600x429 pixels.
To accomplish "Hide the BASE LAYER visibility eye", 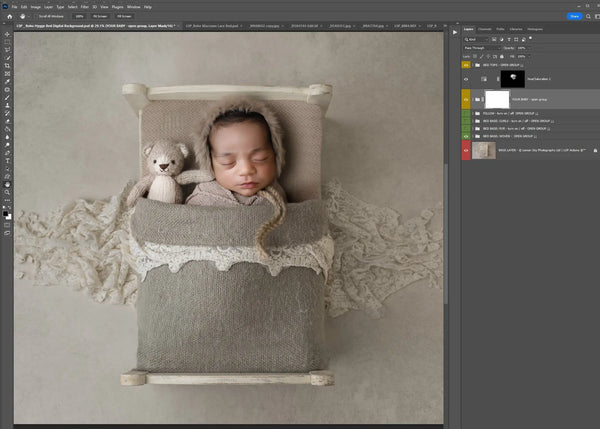I will (467, 151).
